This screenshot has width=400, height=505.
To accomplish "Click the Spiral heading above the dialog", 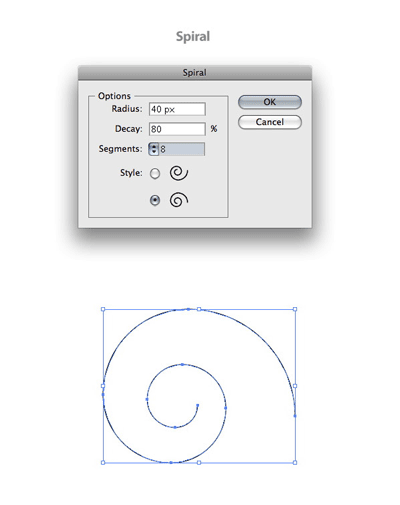I will (x=193, y=37).
